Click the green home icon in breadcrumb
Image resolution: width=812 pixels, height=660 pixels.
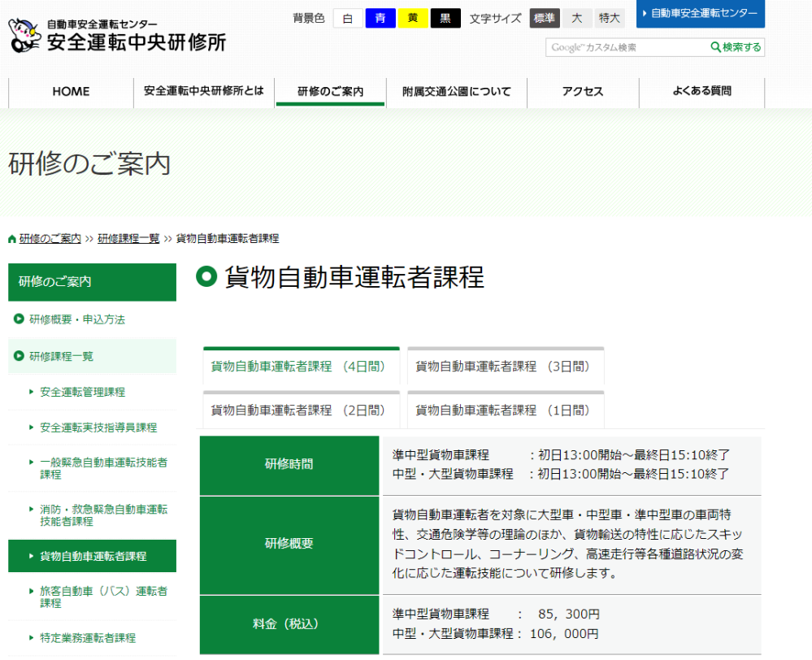(x=12, y=239)
